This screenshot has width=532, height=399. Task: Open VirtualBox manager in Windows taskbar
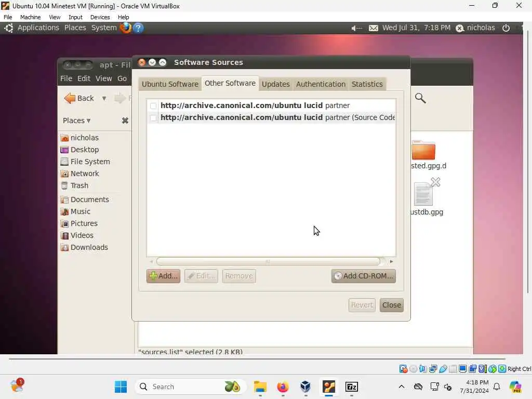click(305, 387)
